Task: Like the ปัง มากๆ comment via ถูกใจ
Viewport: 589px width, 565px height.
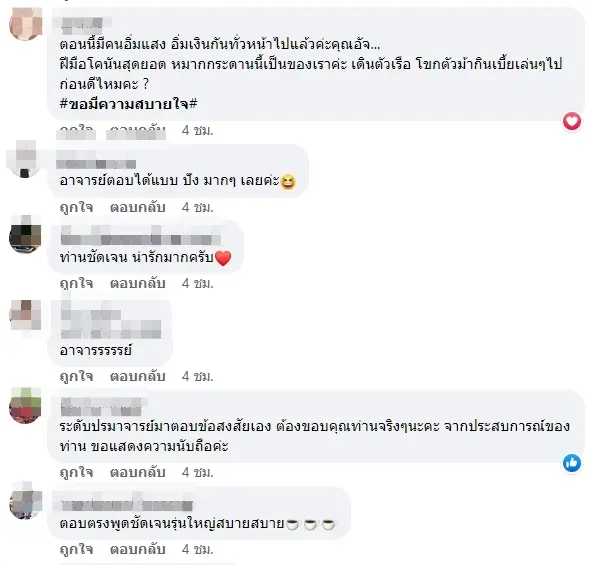Action: [x=76, y=207]
